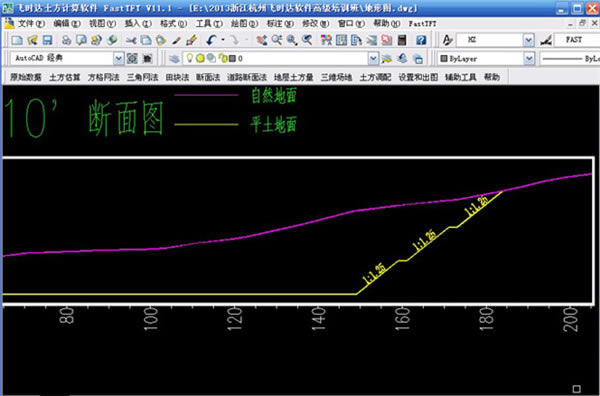Screen dimensions: 600x396
Task: Click the New drawing icon
Action: click(17, 40)
